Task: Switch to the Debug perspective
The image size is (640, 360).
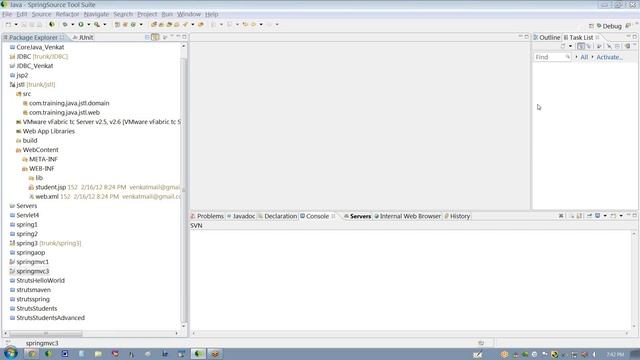Action: tap(609, 26)
